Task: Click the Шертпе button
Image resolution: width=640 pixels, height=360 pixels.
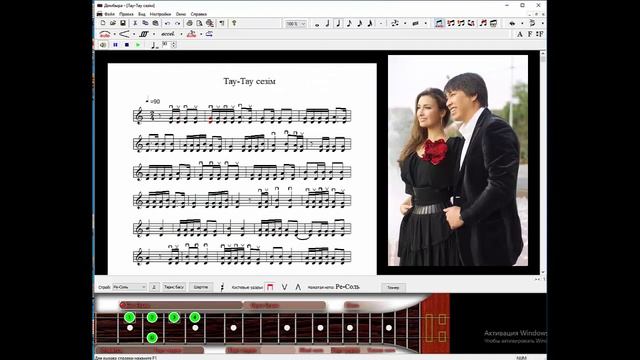Action: click(x=200, y=287)
